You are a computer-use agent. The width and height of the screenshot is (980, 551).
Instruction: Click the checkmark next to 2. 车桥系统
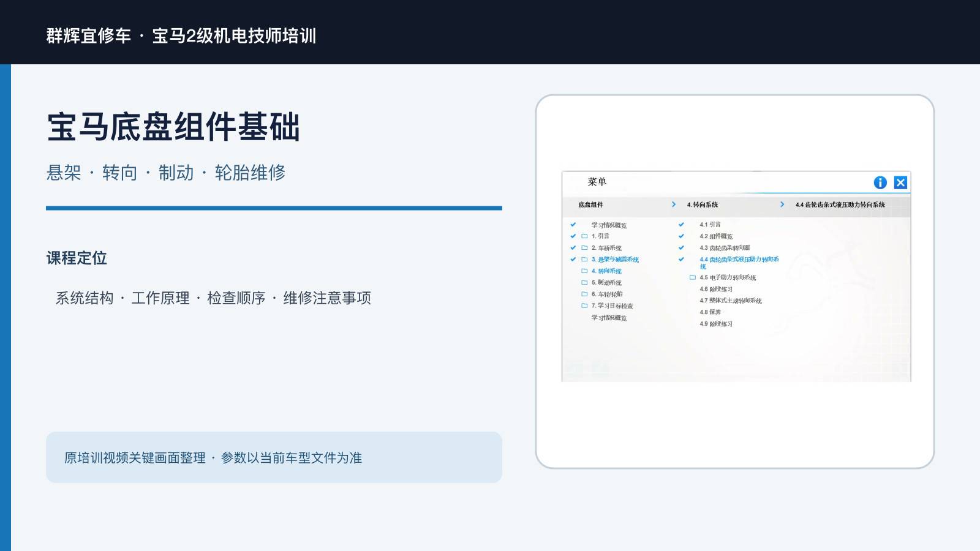pos(573,248)
